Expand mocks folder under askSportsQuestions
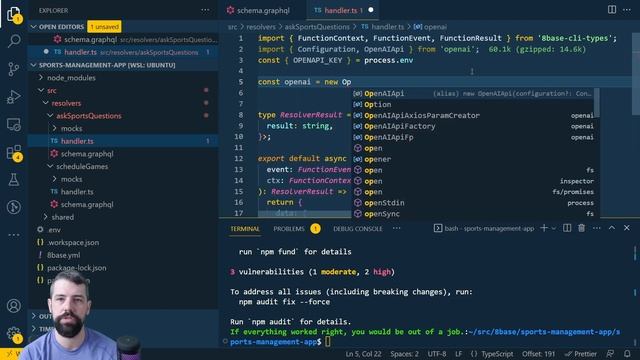Screen dimensions: 640x360 click(x=71, y=128)
